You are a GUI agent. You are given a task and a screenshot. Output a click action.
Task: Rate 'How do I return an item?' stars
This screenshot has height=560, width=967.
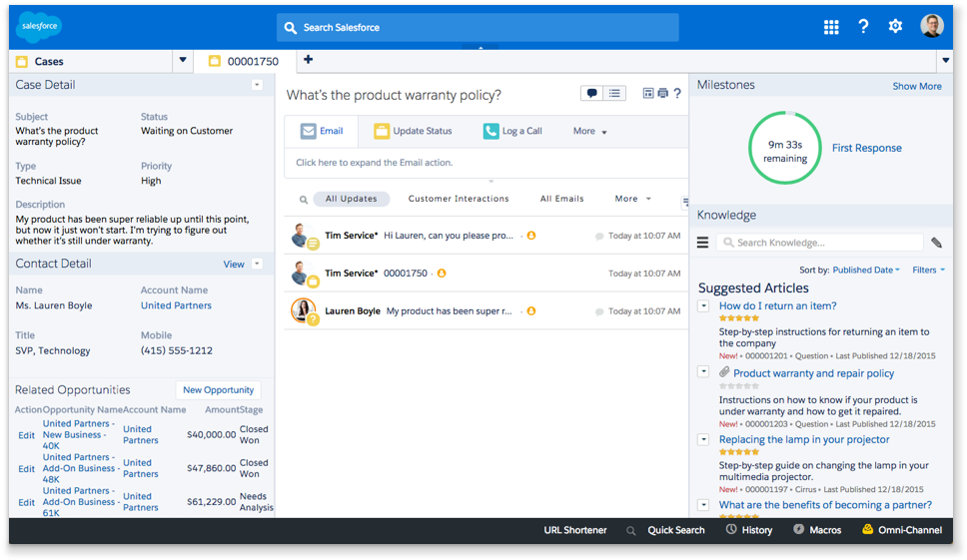739,318
